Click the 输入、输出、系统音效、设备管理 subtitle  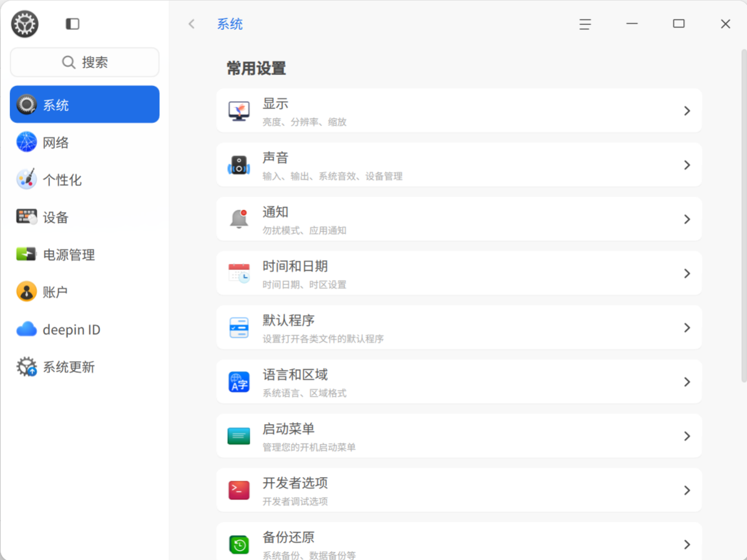tap(333, 176)
